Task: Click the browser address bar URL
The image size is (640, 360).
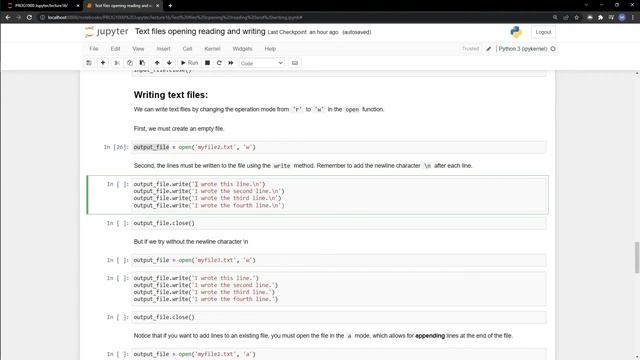Action: pos(175,18)
